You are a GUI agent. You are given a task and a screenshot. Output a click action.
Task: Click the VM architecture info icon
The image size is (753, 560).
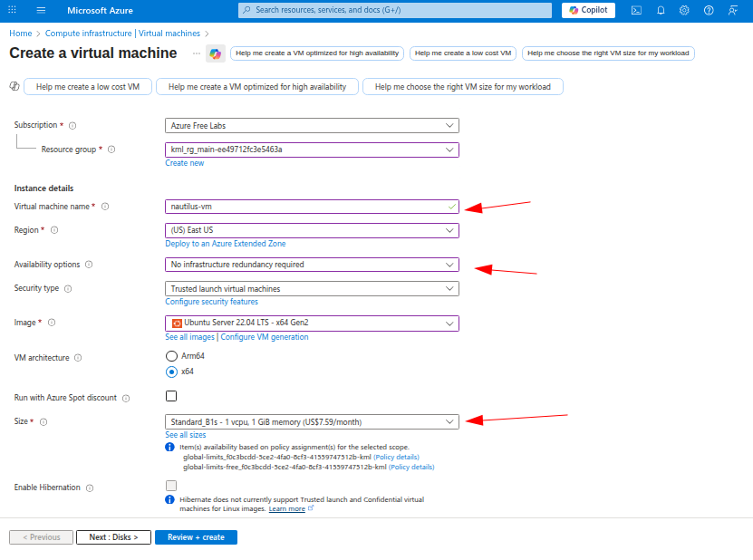pos(78,358)
